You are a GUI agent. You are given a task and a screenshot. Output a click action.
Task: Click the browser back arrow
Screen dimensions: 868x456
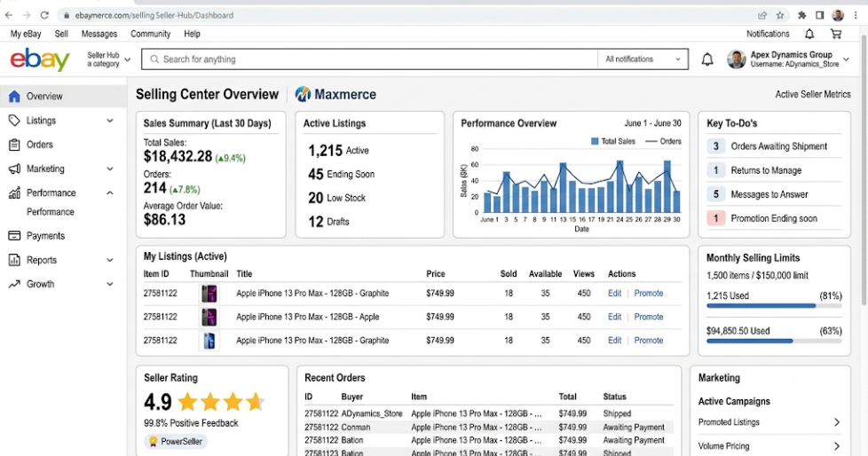pos(9,15)
